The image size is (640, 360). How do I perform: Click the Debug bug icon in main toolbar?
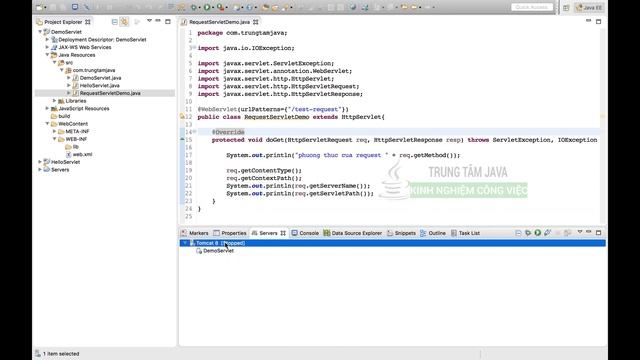(194, 7)
